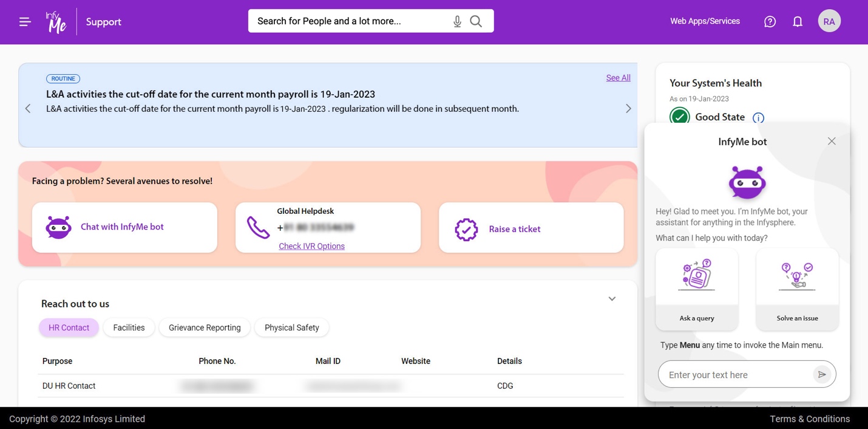Collapse the Reach out to us section
Image resolution: width=868 pixels, height=429 pixels.
pos(612,298)
